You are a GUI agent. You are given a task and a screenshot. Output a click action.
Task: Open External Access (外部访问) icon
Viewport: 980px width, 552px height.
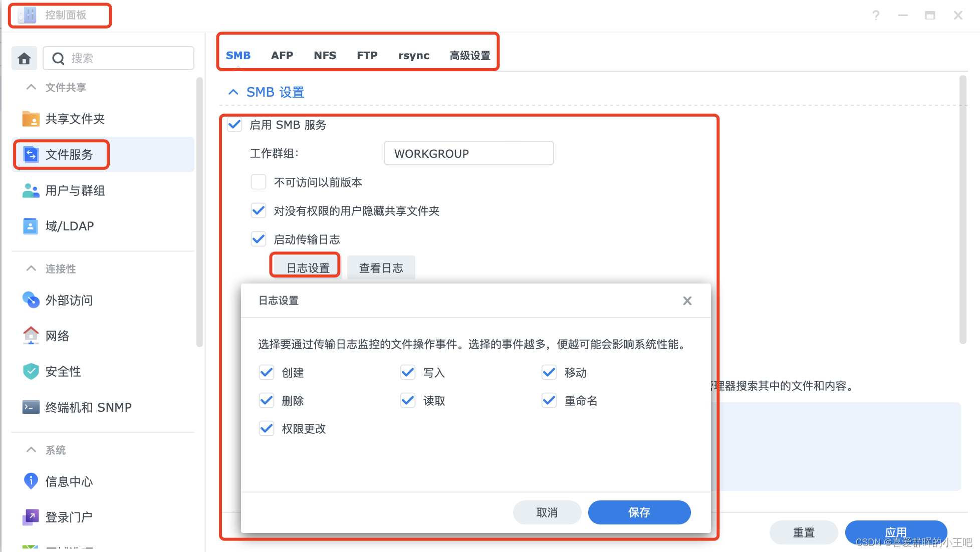coord(31,300)
